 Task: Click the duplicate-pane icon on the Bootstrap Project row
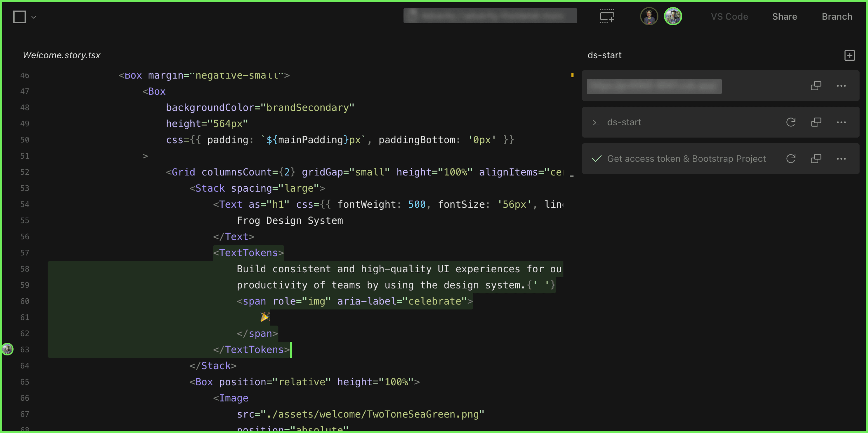click(816, 159)
